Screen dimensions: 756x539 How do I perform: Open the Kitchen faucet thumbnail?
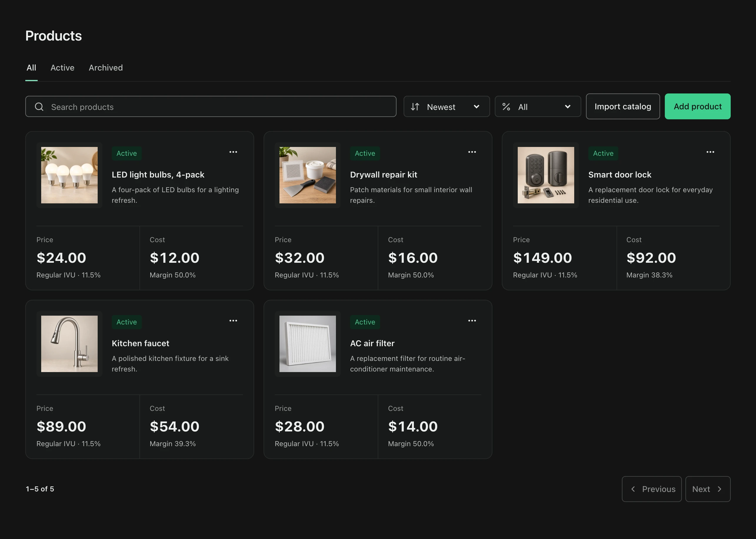coord(69,344)
